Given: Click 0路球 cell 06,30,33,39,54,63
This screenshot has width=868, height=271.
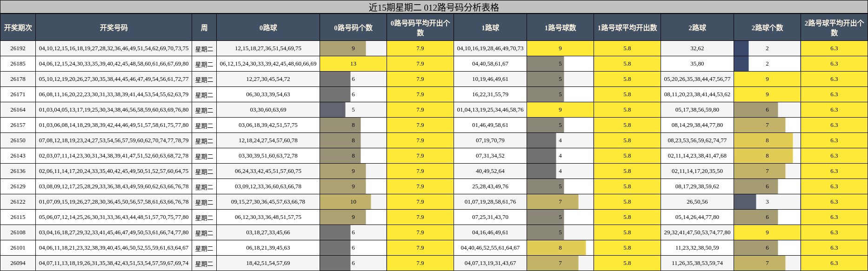Looking at the screenshot, I should point(268,94).
